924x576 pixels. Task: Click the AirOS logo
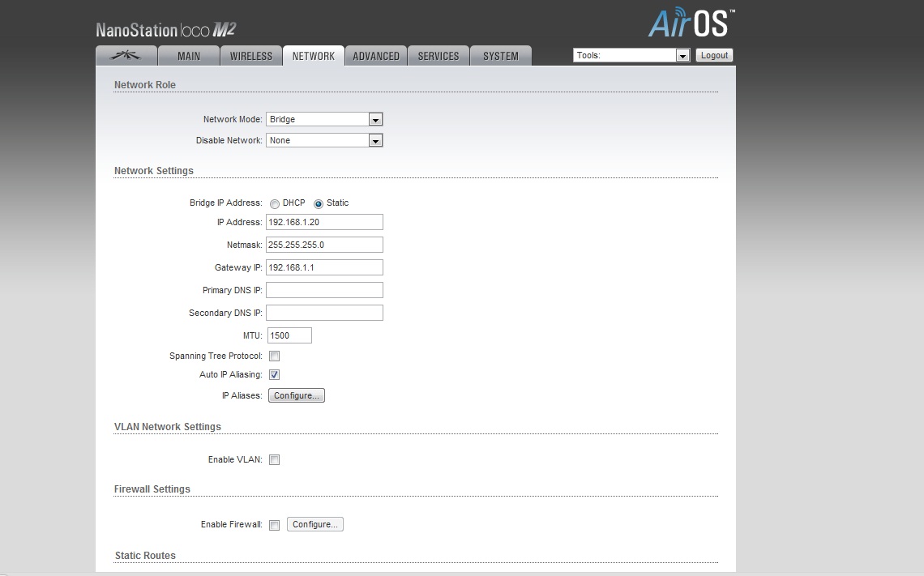(x=691, y=23)
